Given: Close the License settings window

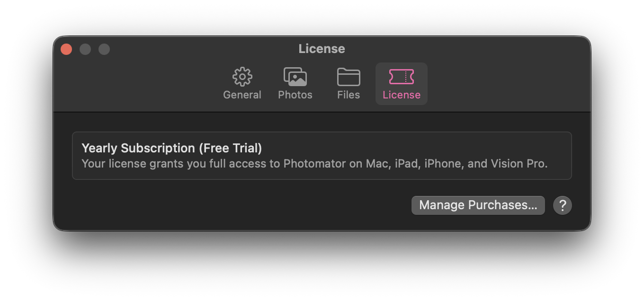Looking at the screenshot, I should click(66, 49).
